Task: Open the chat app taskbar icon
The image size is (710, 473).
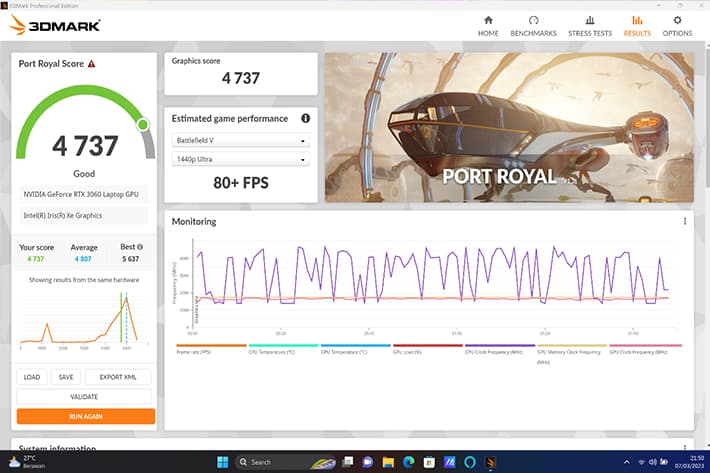Action: pos(368,462)
